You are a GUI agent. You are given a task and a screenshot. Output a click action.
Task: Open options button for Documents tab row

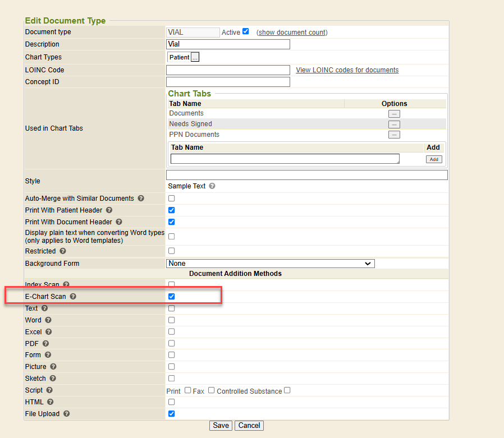pyautogui.click(x=395, y=114)
